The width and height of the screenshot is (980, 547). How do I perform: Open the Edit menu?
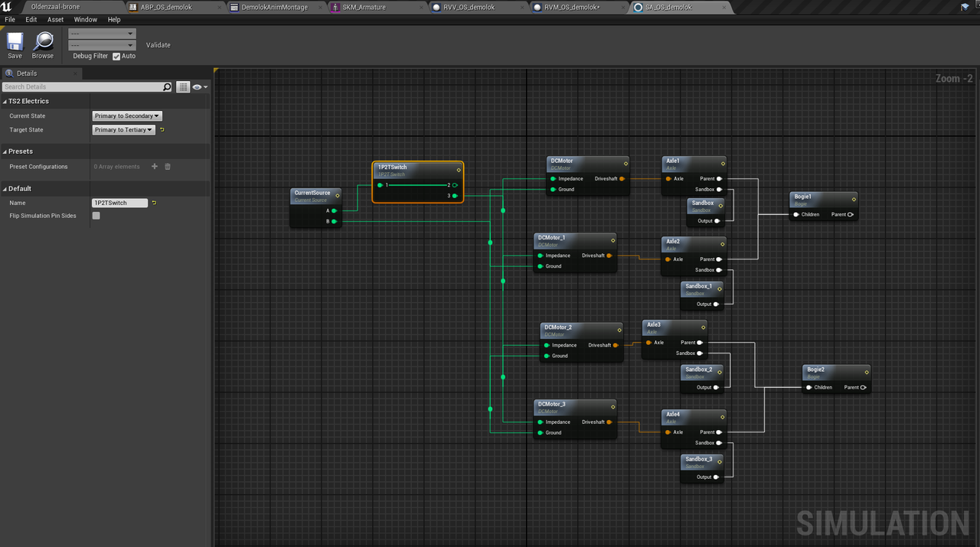click(x=31, y=20)
